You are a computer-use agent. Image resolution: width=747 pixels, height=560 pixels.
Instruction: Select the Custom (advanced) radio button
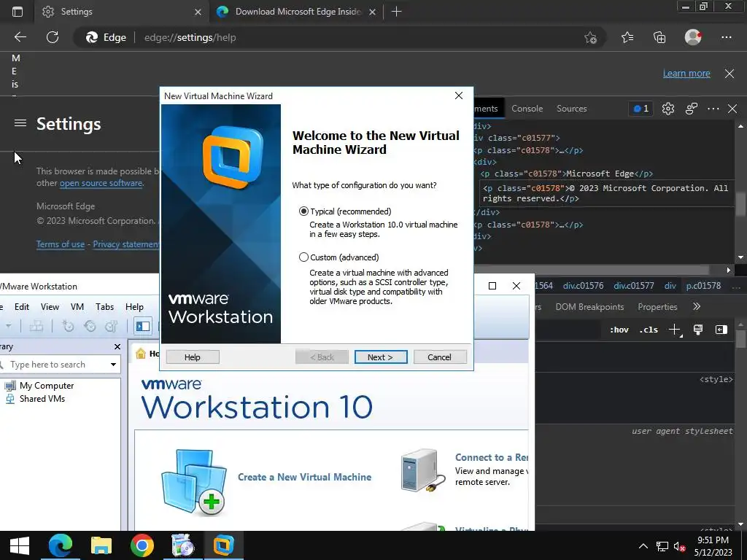(303, 257)
